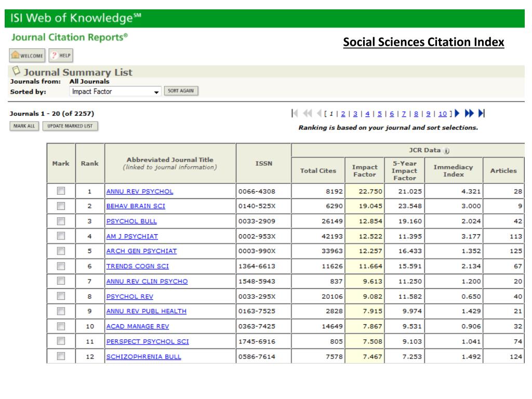532x399 pixels.
Task: Open ARCH GEN PSYCHIAT journal link
Action: 141,251
